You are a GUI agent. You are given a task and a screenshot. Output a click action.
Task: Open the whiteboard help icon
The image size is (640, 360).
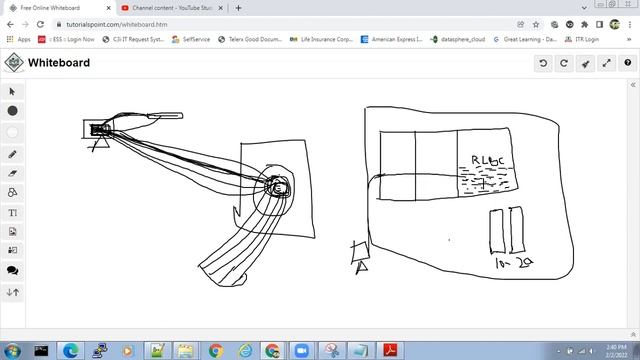[628, 63]
